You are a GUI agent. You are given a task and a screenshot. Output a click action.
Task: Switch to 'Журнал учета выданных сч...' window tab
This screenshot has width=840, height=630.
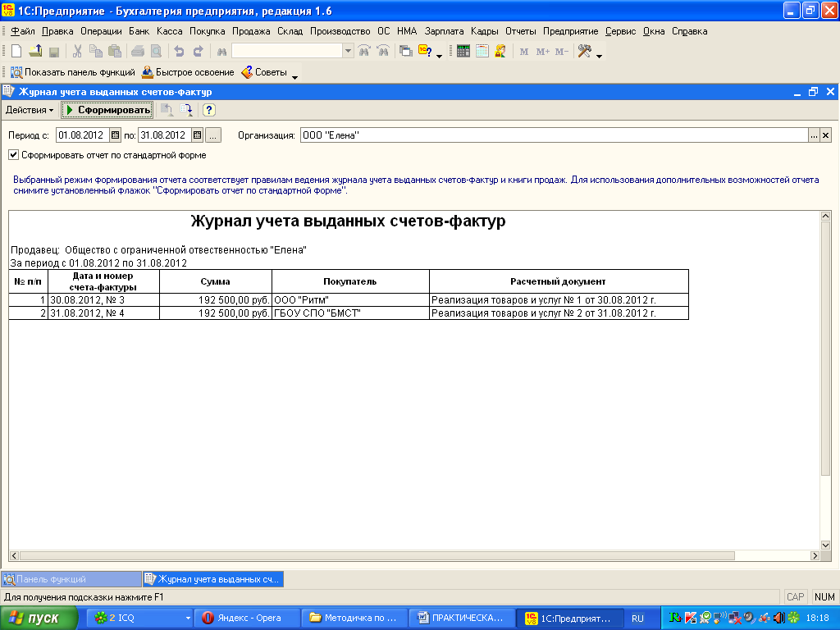pyautogui.click(x=213, y=579)
